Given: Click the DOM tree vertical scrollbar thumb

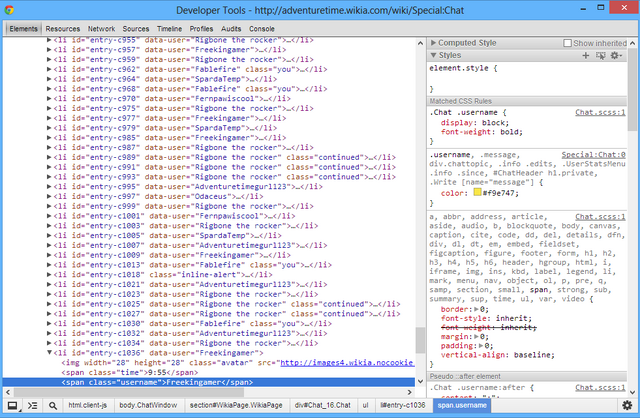Looking at the screenshot, I should (420, 340).
